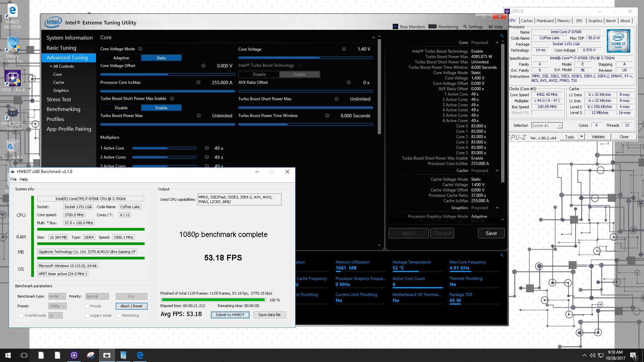This screenshot has height=362, width=644.
Task: Open Turbo Boost Power Time Window info icon
Action: coord(327,115)
